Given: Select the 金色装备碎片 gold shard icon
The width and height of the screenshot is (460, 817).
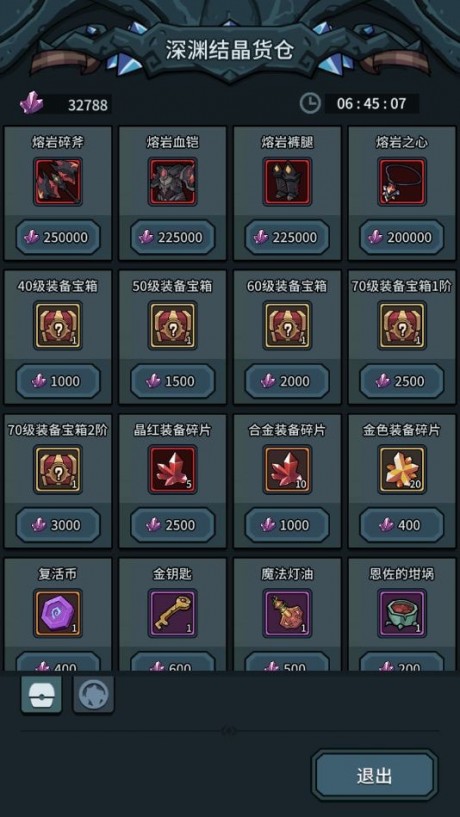Looking at the screenshot, I should pos(402,469).
